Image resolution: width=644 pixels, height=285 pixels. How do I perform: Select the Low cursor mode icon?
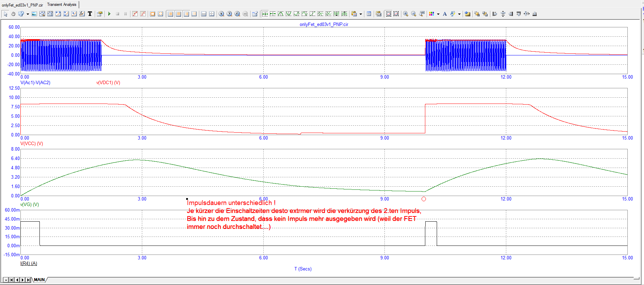pyautogui.click(x=305, y=14)
